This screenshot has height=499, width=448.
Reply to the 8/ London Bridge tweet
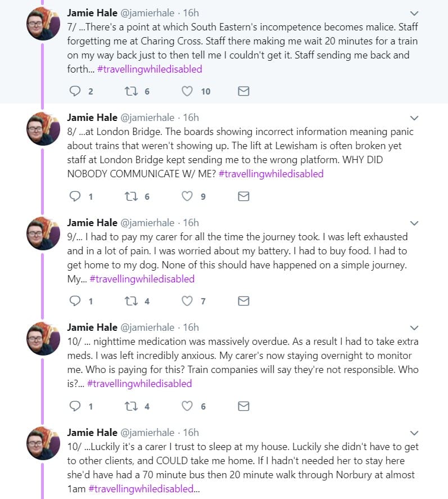(75, 196)
